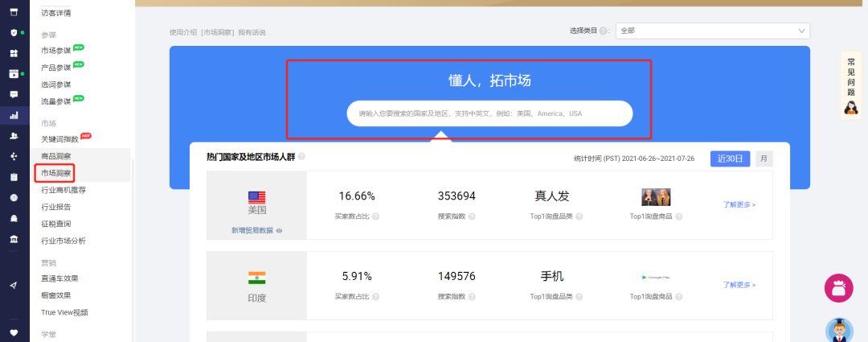Screen dimensions: 868x342
Task: Open the 美国 Top1询盘商品 product thumbnail
Action: [656, 197]
